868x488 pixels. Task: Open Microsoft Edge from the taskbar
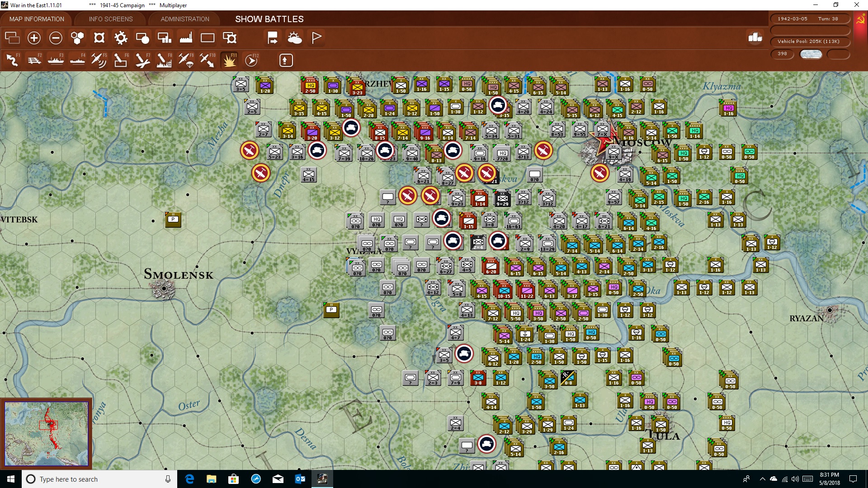pyautogui.click(x=189, y=479)
